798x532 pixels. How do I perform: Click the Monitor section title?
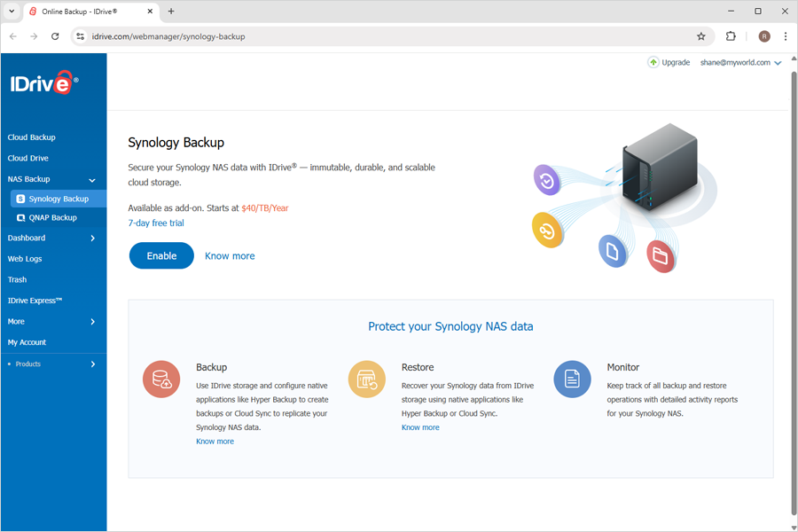(623, 368)
